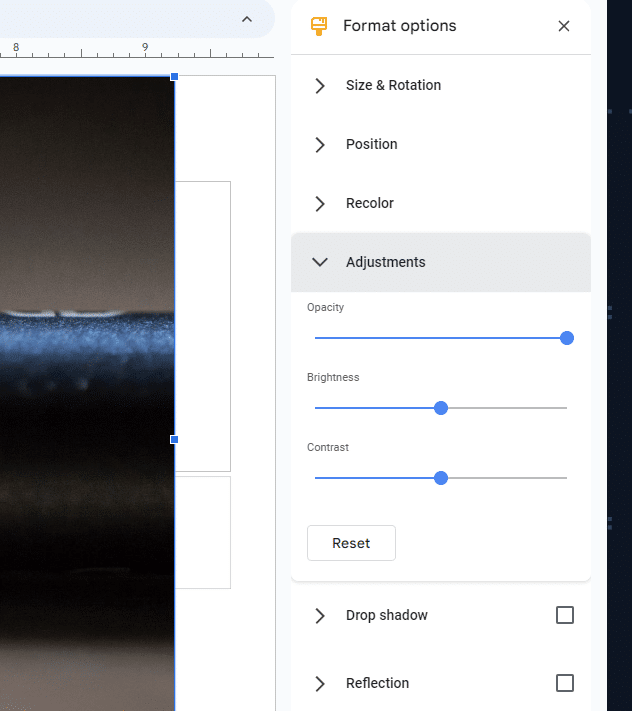This screenshot has height=711, width=632.
Task: Expand the Recolor section
Action: (441, 203)
